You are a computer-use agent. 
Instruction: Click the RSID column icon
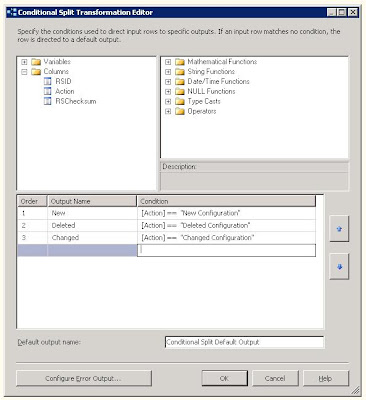click(x=48, y=81)
